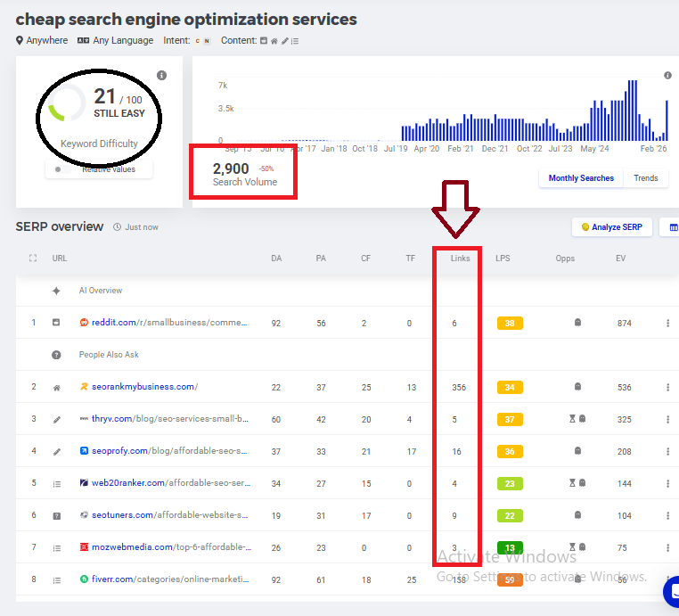
Task: Open three-dot menu for seorankmybusiness.com row
Action: (x=667, y=387)
